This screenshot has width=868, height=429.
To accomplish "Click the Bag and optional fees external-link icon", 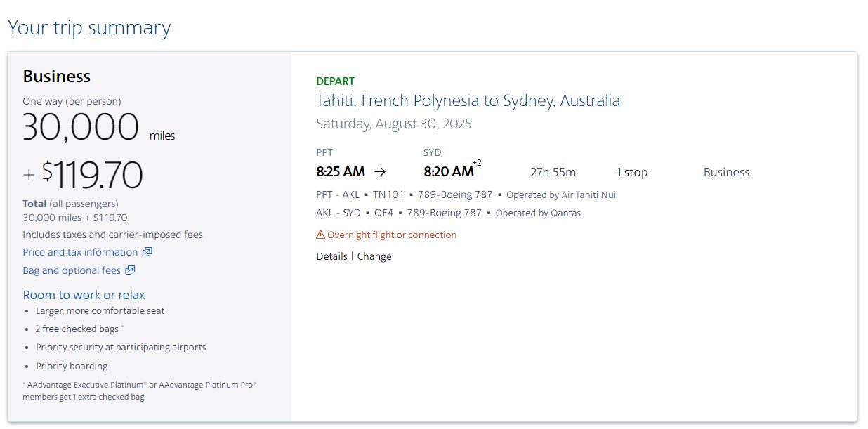I will pyautogui.click(x=130, y=270).
